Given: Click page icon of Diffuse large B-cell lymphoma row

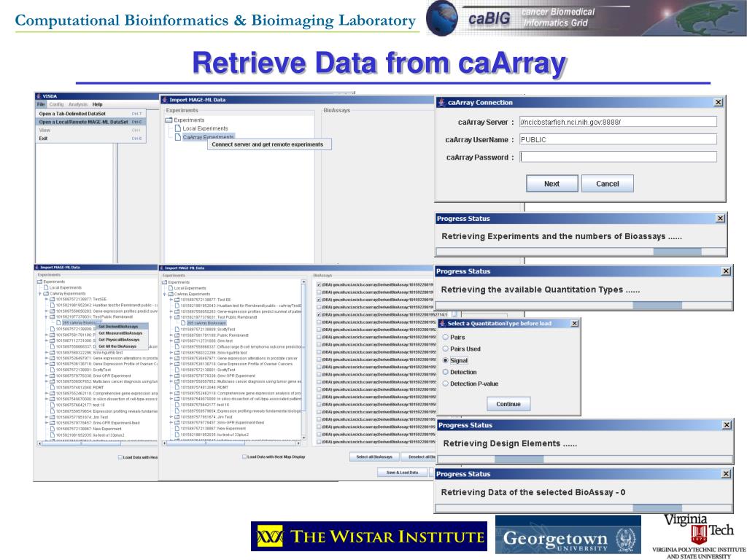Looking at the screenshot, I should (177, 346).
